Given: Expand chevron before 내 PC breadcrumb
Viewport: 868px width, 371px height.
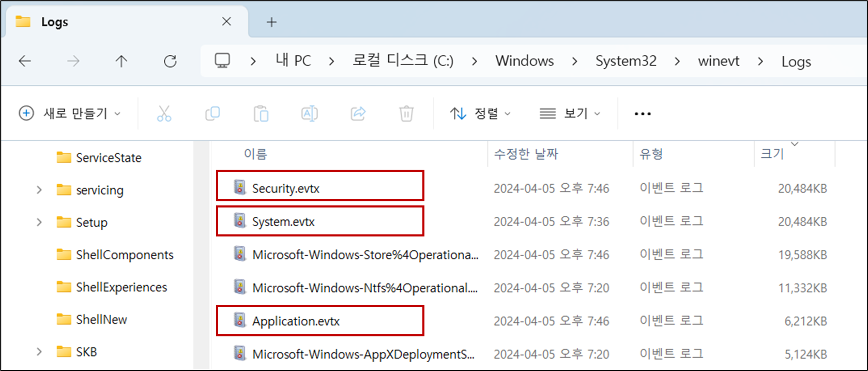Looking at the screenshot, I should point(253,62).
